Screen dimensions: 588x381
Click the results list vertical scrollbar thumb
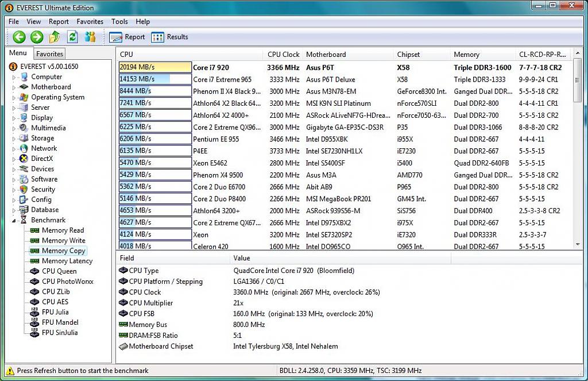[x=578, y=79]
